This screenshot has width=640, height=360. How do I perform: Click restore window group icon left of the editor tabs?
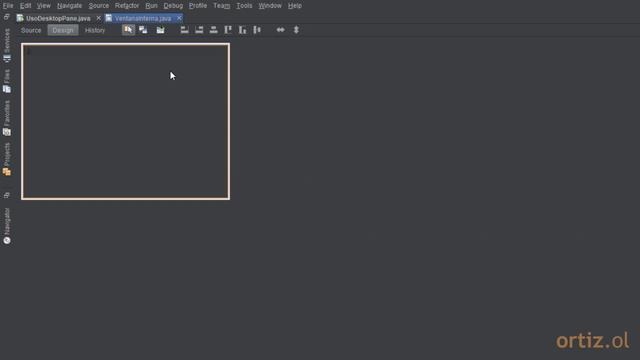point(7,17)
